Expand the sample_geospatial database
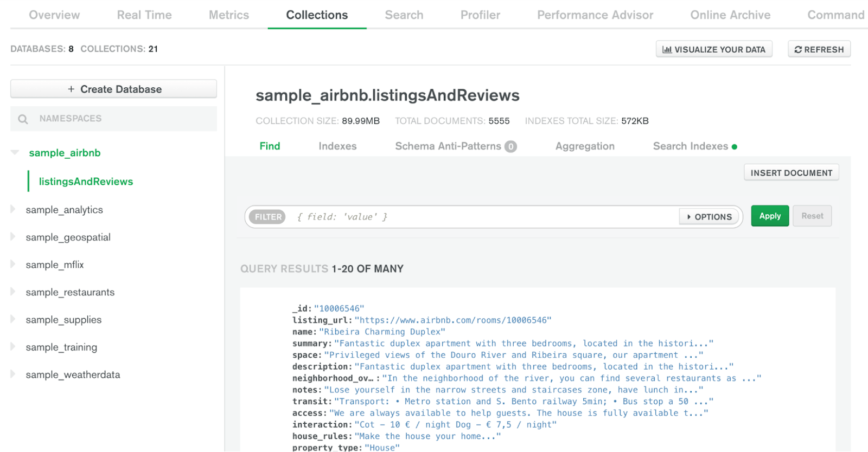This screenshot has width=868, height=452. (13, 237)
